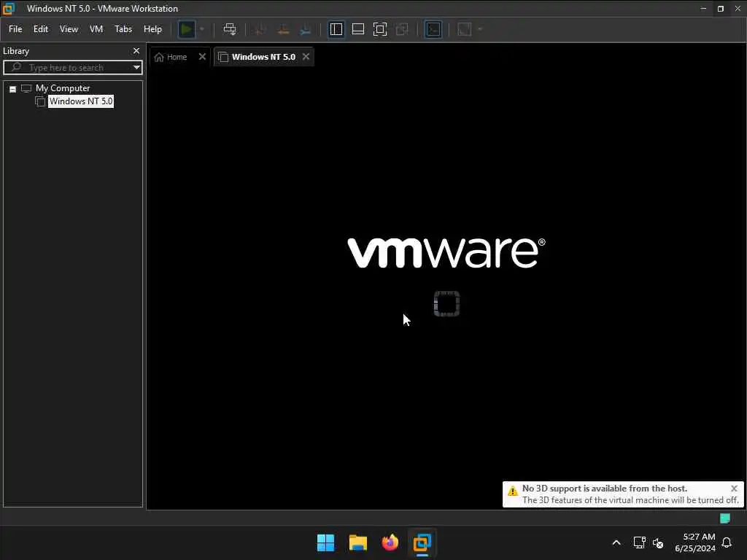Open the notifications bell icon
Image resolution: width=747 pixels, height=560 pixels.
click(x=727, y=542)
